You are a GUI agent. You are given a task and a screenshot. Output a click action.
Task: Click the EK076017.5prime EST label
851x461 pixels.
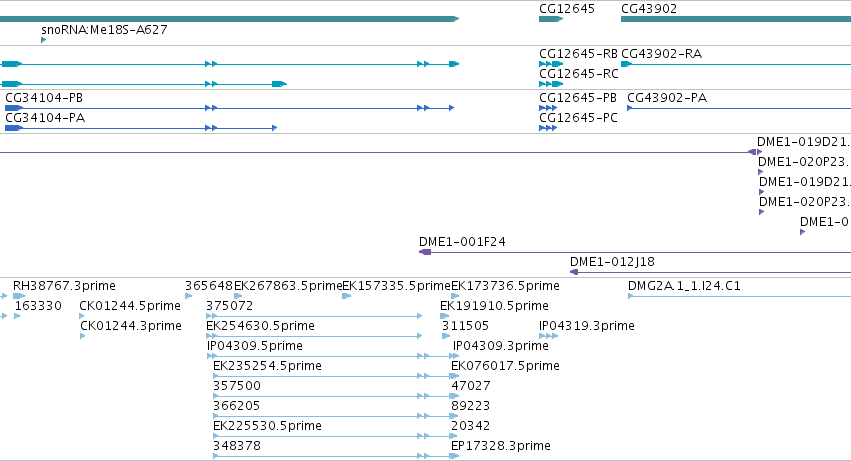505,366
